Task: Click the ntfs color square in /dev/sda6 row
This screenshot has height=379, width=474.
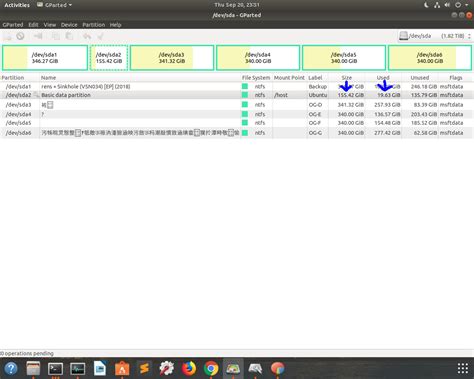Action: pos(245,133)
